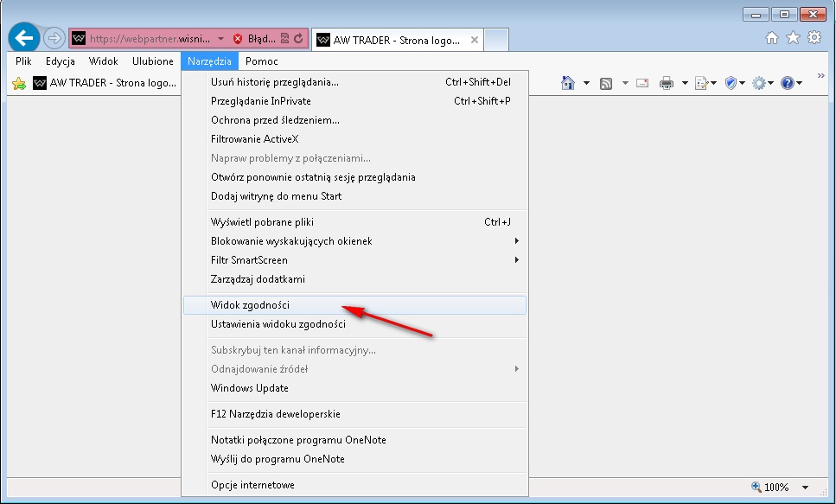
Task: Expand the Help dropdown arrow
Action: tap(799, 83)
